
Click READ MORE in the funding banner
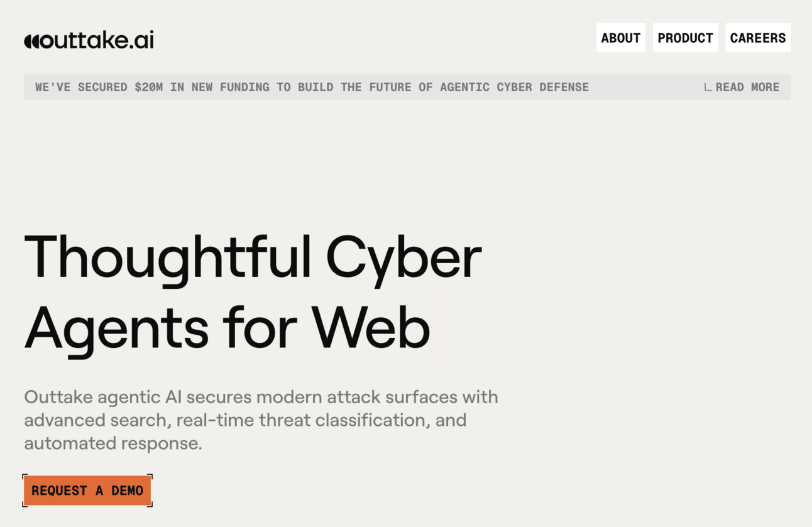coord(747,87)
